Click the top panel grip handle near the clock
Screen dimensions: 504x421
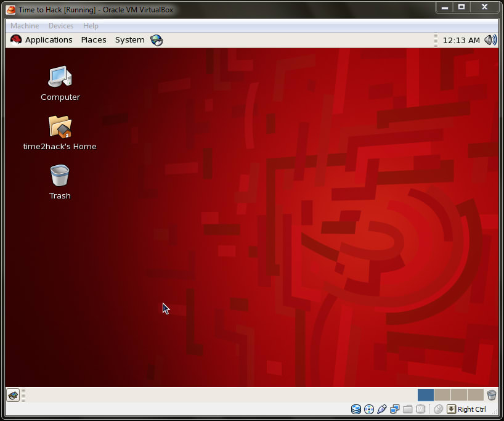point(436,40)
